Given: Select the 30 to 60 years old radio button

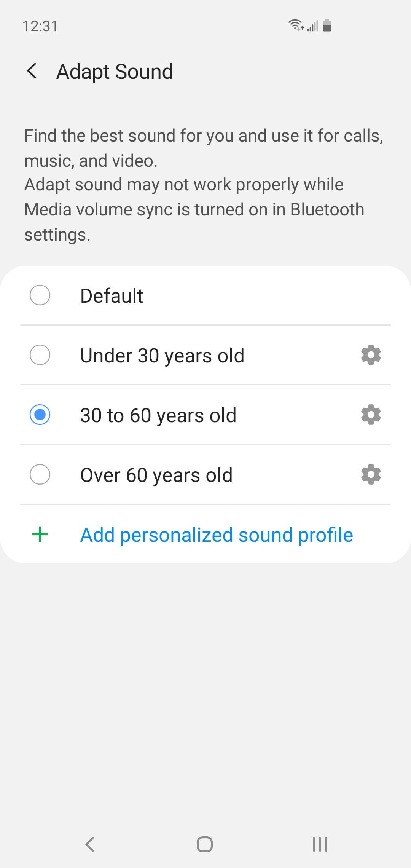Looking at the screenshot, I should point(40,415).
